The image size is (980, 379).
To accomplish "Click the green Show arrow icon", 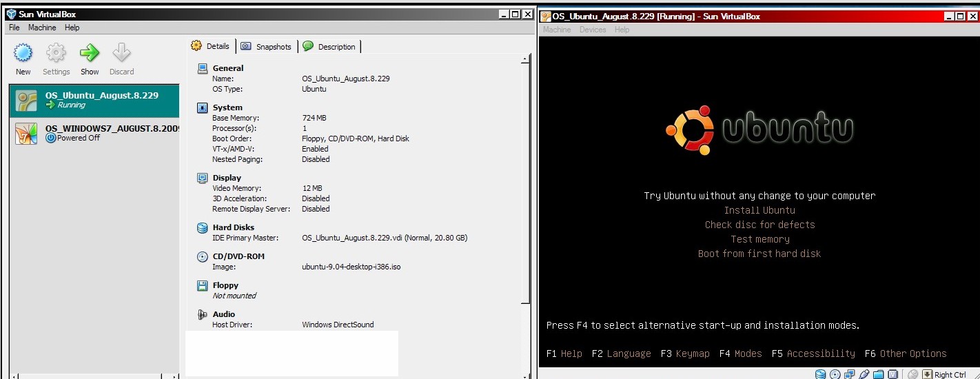I will (x=90, y=53).
